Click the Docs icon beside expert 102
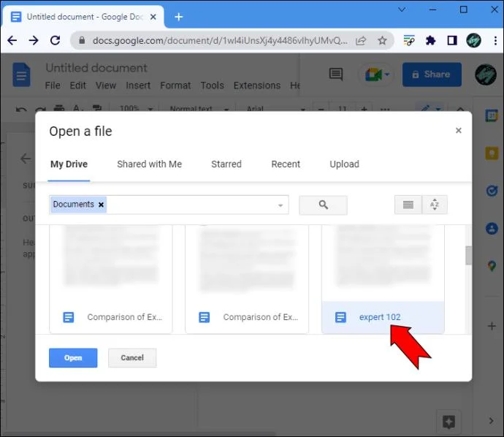 point(340,317)
